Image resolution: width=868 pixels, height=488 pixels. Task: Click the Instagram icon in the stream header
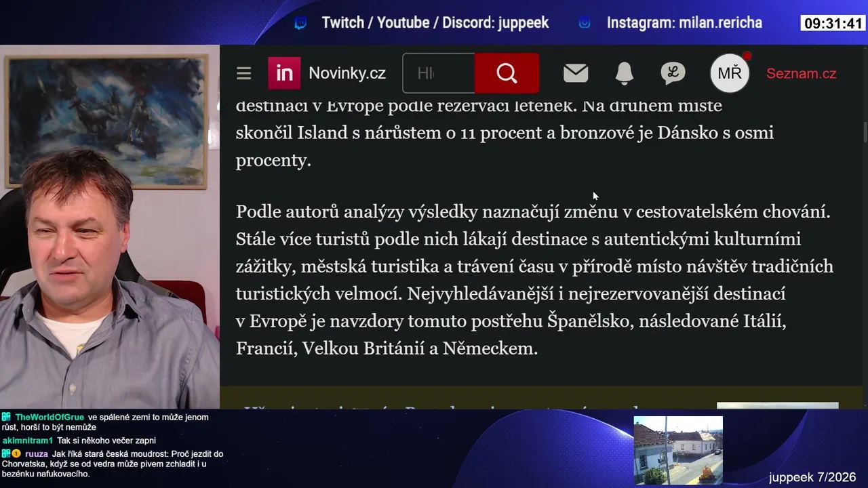[x=585, y=23]
